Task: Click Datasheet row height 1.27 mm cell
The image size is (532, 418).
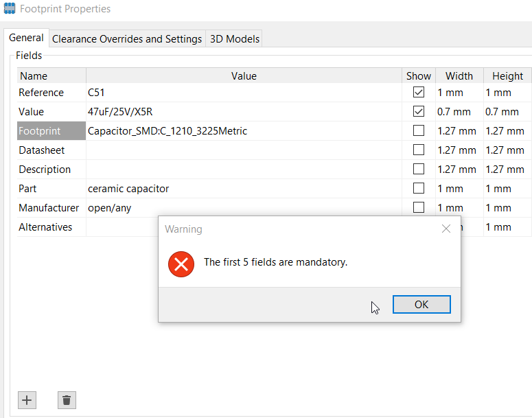Action: (507, 150)
